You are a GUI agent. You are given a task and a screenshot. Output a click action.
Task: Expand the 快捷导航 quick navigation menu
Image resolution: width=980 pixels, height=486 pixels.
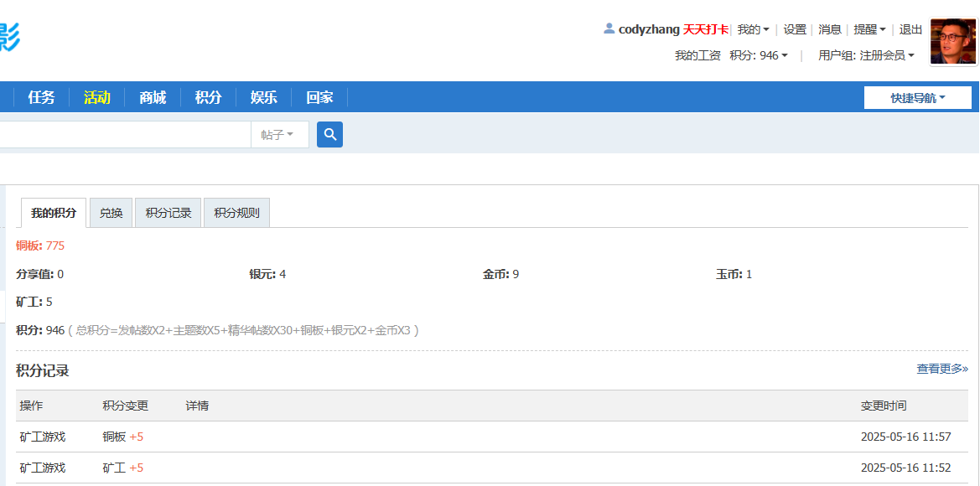[x=917, y=97]
